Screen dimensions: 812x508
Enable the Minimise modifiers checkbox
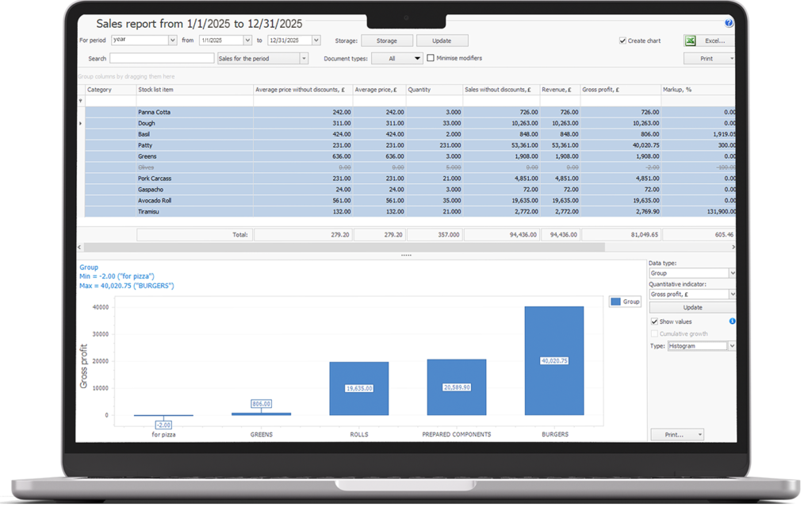point(431,58)
